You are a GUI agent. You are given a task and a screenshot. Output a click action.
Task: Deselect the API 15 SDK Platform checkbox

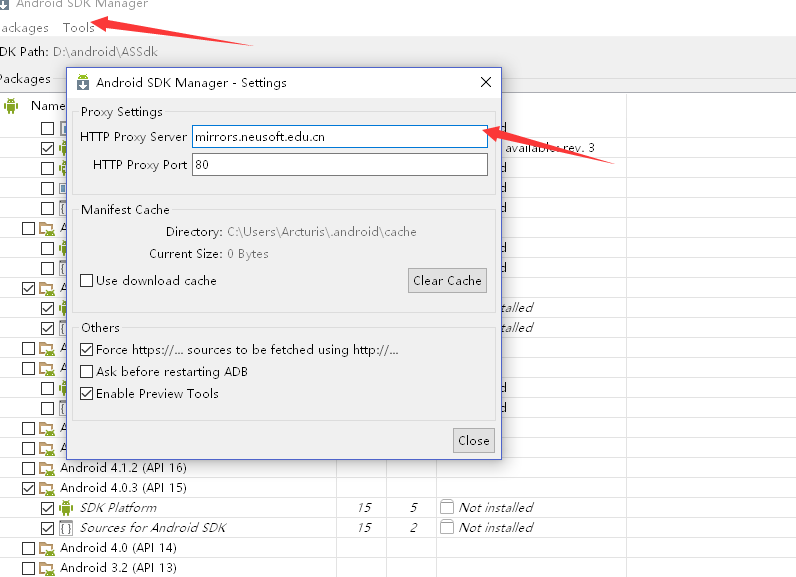click(x=47, y=508)
